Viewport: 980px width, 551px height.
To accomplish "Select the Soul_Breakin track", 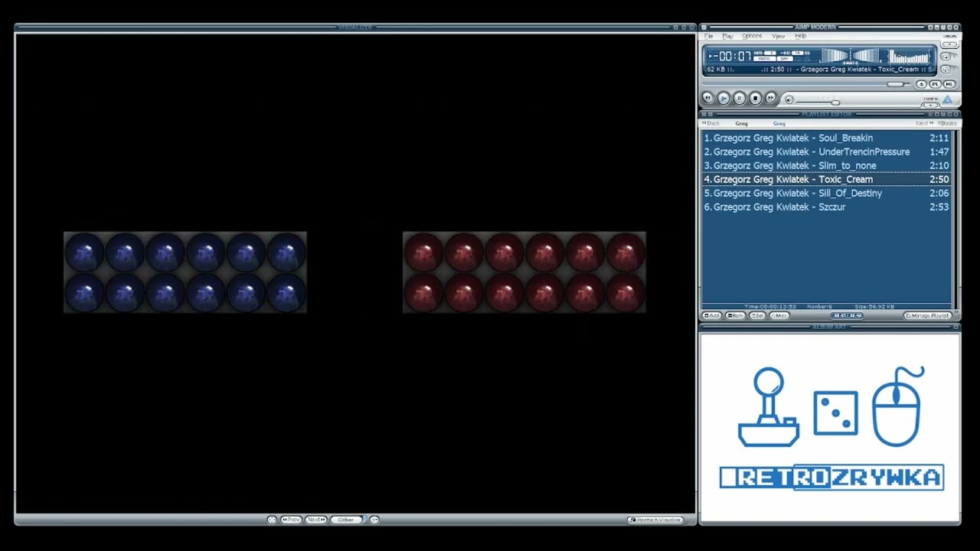I will click(827, 139).
